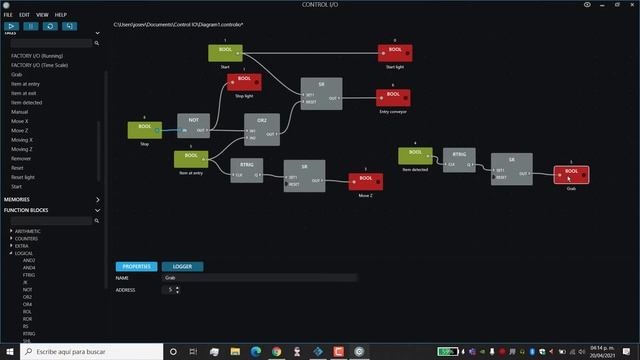Click the selected red Grab BOOL node

[x=571, y=175]
